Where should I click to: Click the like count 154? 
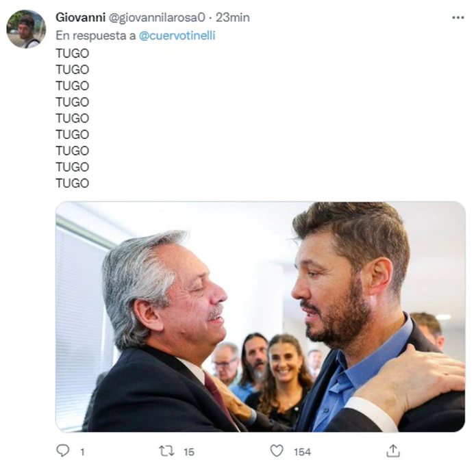[302, 452]
